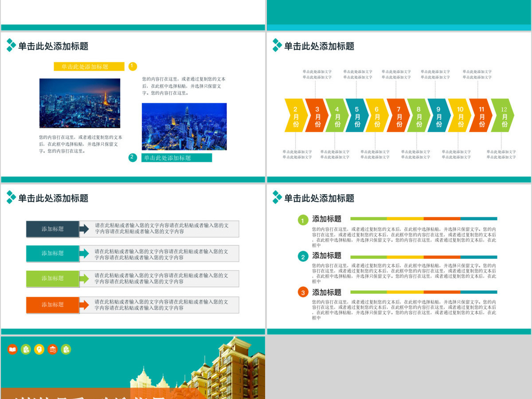
Task: Click the caption text above the 11月份 chevron
Action: pyautogui.click(x=477, y=74)
